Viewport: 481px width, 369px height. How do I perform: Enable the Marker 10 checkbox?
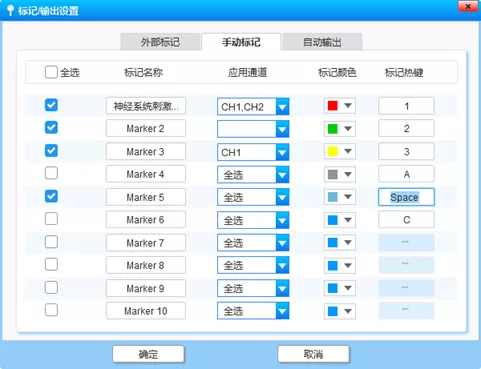point(51,310)
